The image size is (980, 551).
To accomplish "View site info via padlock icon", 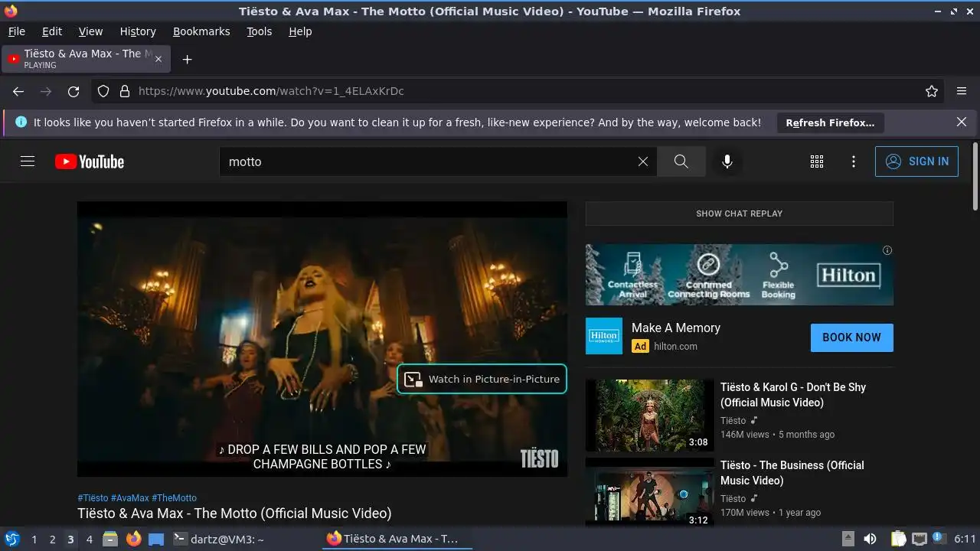I will point(125,91).
